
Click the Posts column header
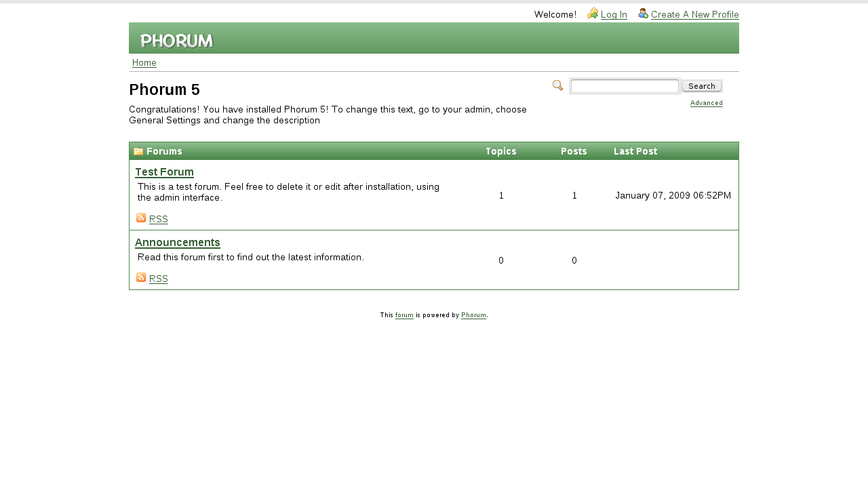[574, 151]
